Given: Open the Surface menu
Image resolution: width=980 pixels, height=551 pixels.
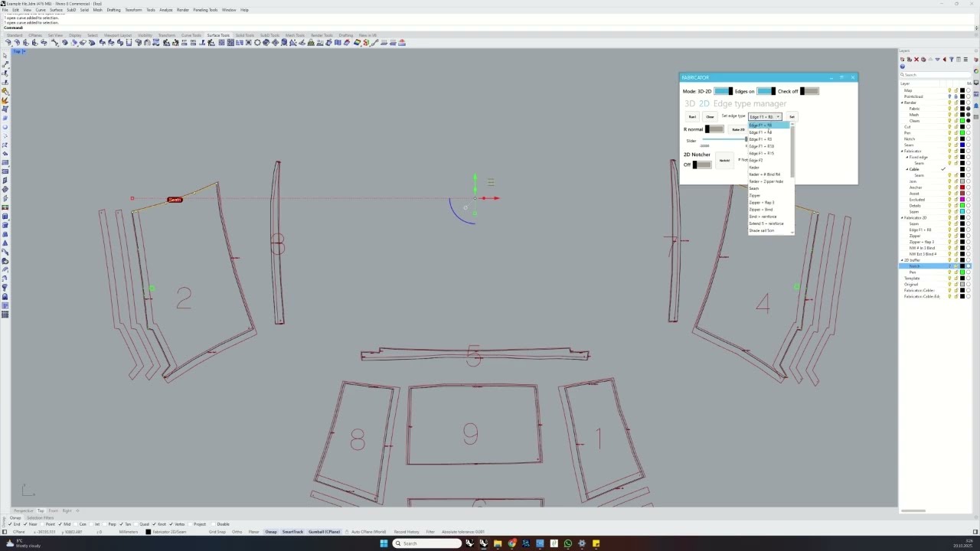Looking at the screenshot, I should (x=56, y=10).
